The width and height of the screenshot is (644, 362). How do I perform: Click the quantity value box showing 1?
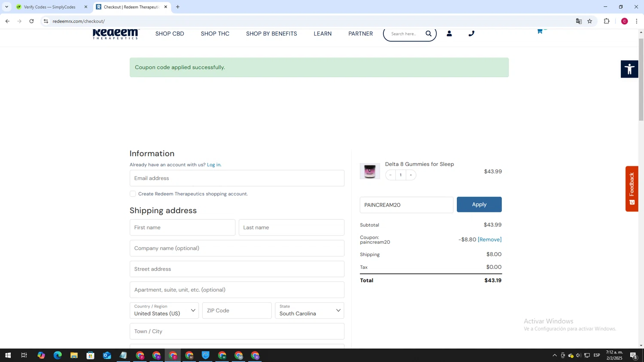click(401, 175)
